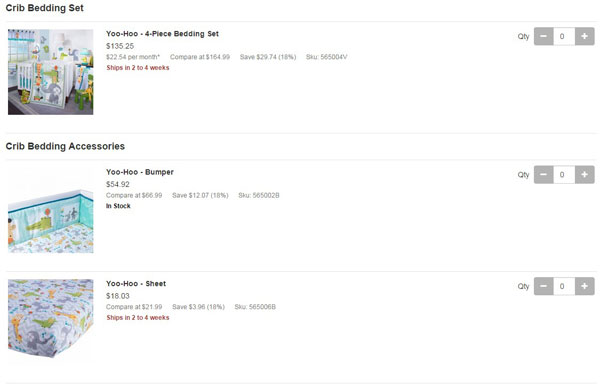Open the Yoo-Hoo - Sheet title link
This screenshot has height=385, width=600.
pyautogui.click(x=136, y=284)
